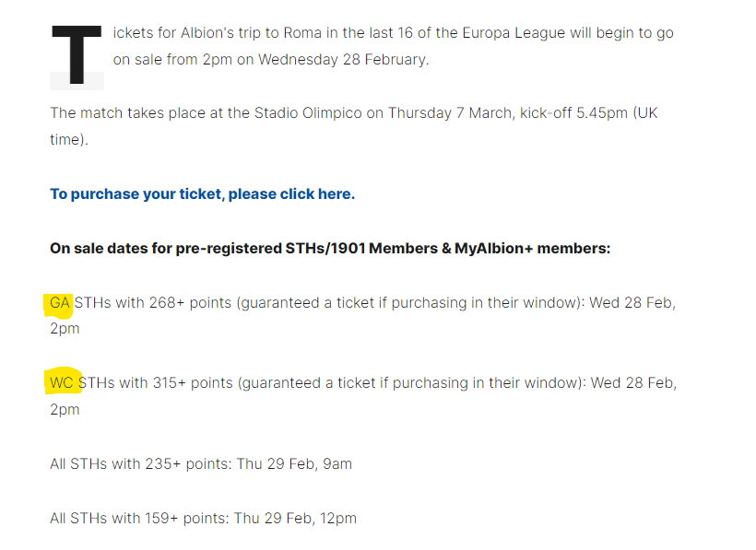
Task: Click the 'All STHs with 159+ points' line
Action: [x=203, y=518]
